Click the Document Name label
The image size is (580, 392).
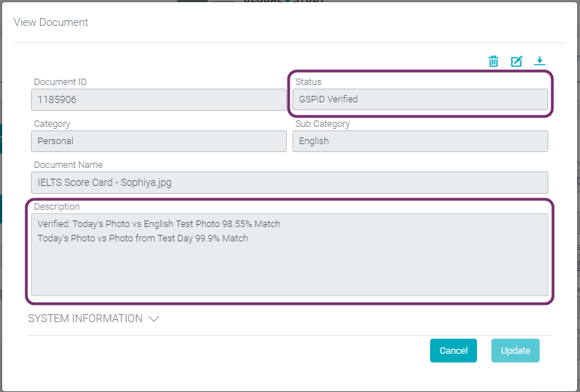point(68,164)
